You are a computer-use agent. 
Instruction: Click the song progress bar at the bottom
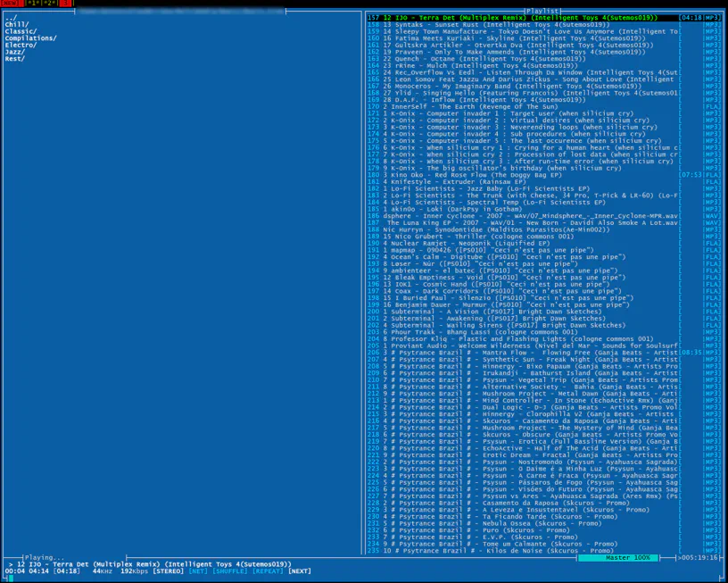click(364, 579)
